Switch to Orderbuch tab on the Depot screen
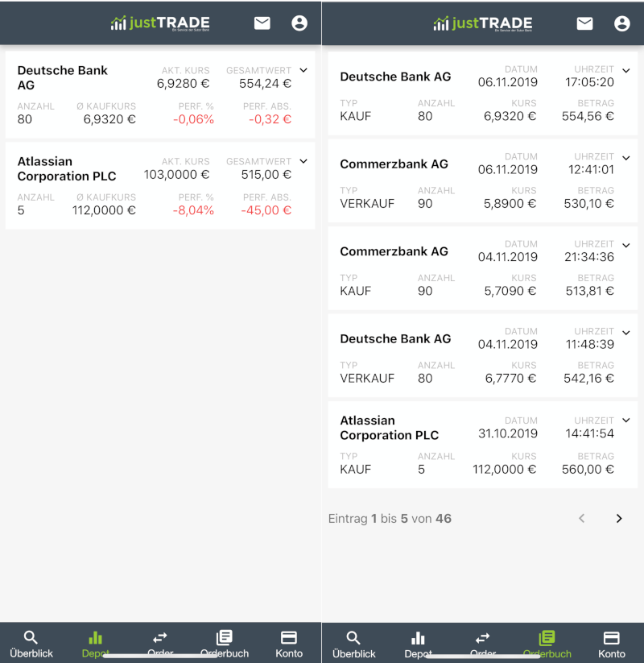Viewport: 644px width, 663px height. (x=225, y=644)
